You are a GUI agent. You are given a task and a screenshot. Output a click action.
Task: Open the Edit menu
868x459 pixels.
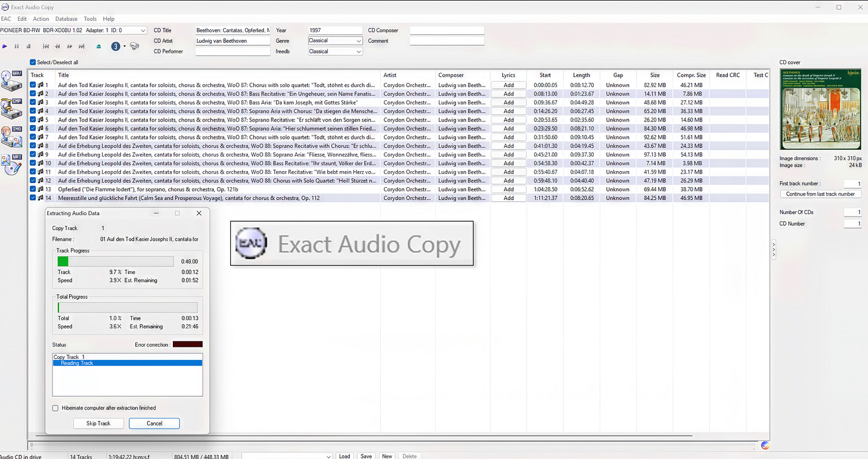point(22,19)
